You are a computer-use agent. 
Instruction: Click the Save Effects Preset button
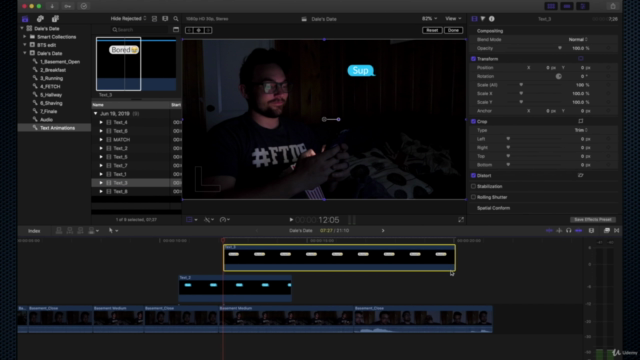[x=593, y=220]
